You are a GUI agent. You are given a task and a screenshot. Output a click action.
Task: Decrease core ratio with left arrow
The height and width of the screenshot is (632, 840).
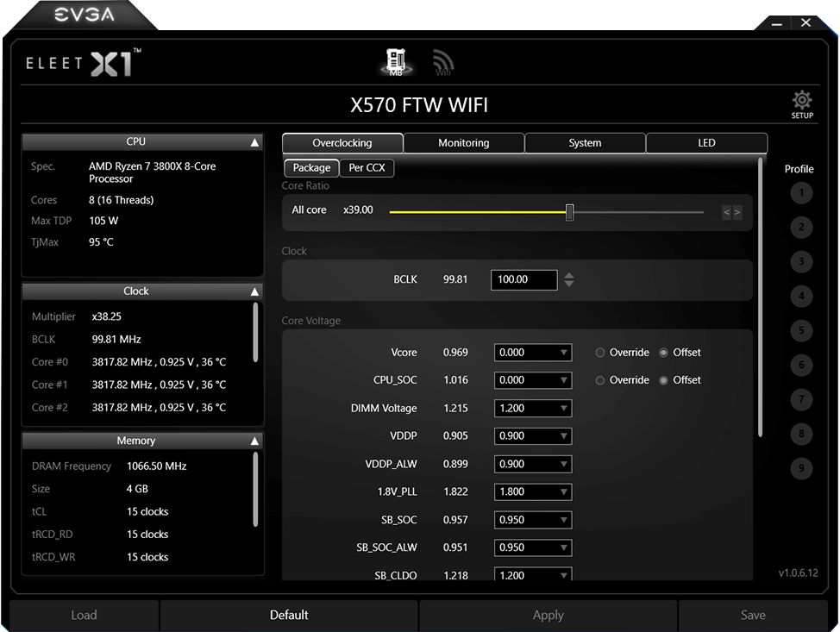[727, 212]
